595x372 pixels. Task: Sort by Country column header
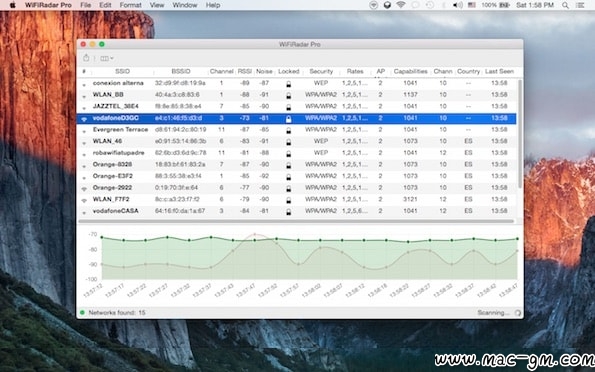468,71
